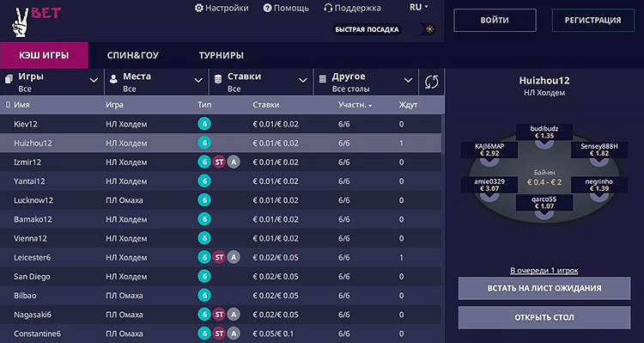The image size is (644, 343).
Task: Click the Регистрация button
Action: pyautogui.click(x=593, y=20)
